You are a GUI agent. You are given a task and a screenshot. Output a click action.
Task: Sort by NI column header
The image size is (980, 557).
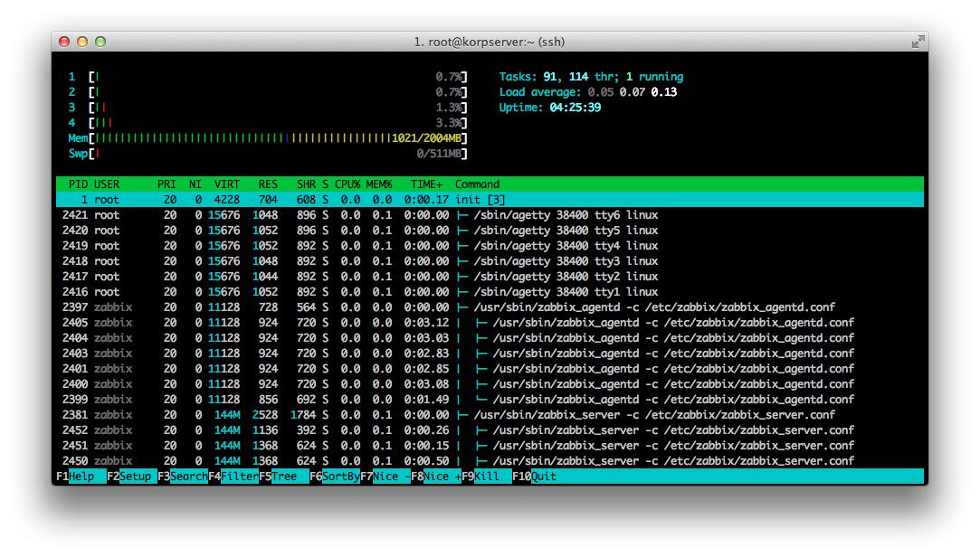pyautogui.click(x=195, y=184)
